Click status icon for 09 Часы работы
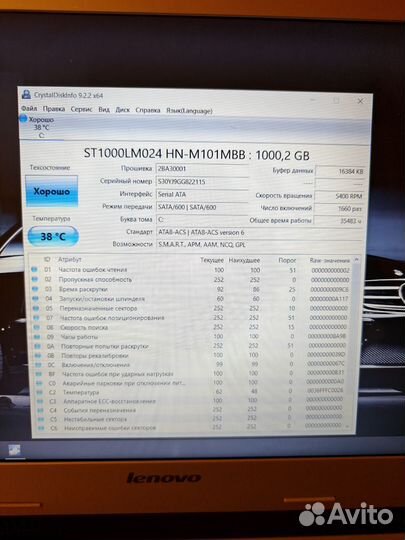The image size is (405, 540). 37,336
